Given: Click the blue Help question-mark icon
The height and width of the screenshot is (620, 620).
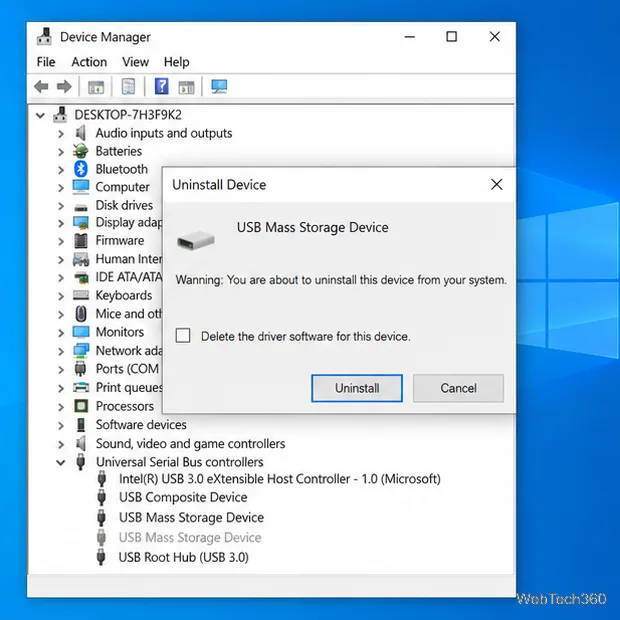Looking at the screenshot, I should [x=161, y=86].
